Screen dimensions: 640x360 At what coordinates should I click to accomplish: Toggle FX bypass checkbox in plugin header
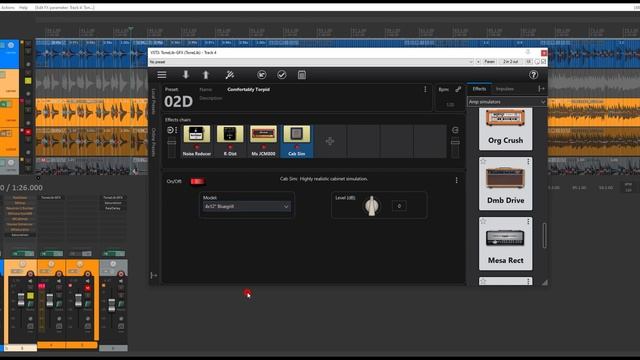[543, 62]
